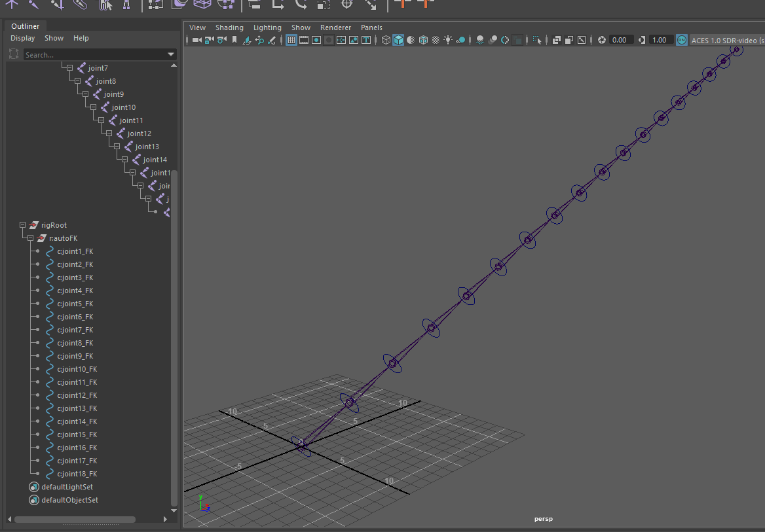Toggle the ACES color management button
The image size is (765, 532).
click(x=682, y=40)
